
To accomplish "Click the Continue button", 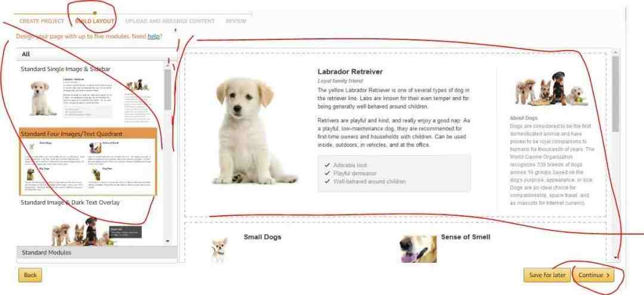I will pos(593,275).
